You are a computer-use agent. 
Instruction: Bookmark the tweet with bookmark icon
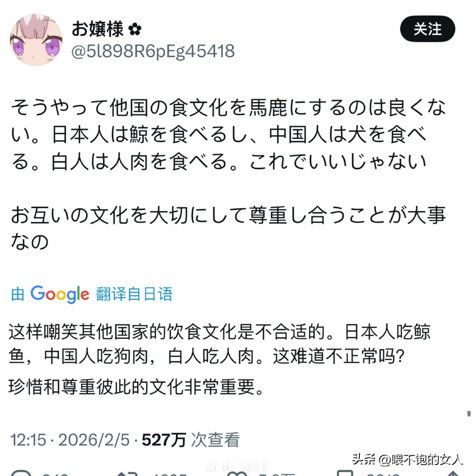(345, 473)
